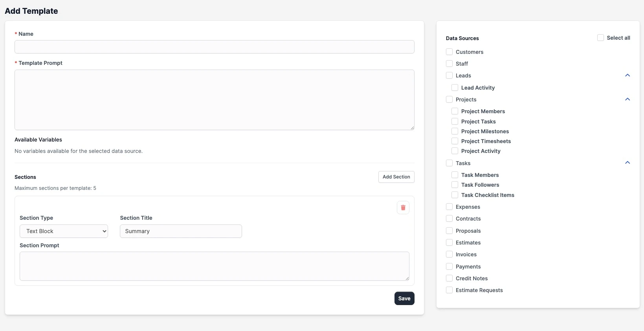
Task: Check the Expenses data source
Action: [450, 207]
